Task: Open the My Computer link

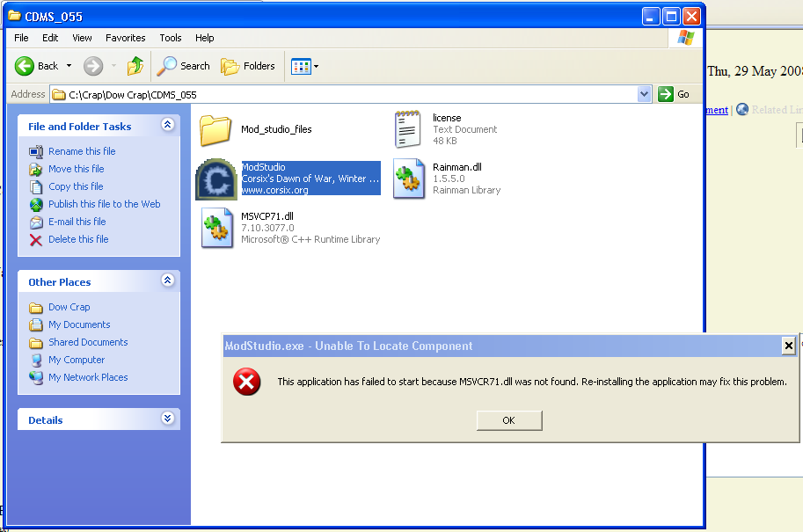Action: (x=77, y=360)
